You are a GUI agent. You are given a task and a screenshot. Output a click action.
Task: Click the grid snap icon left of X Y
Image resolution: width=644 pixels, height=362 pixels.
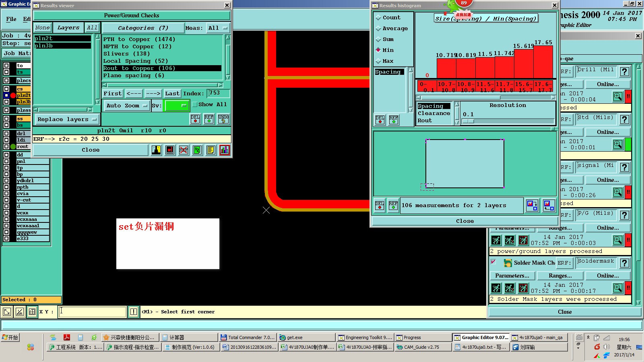pos(32,312)
